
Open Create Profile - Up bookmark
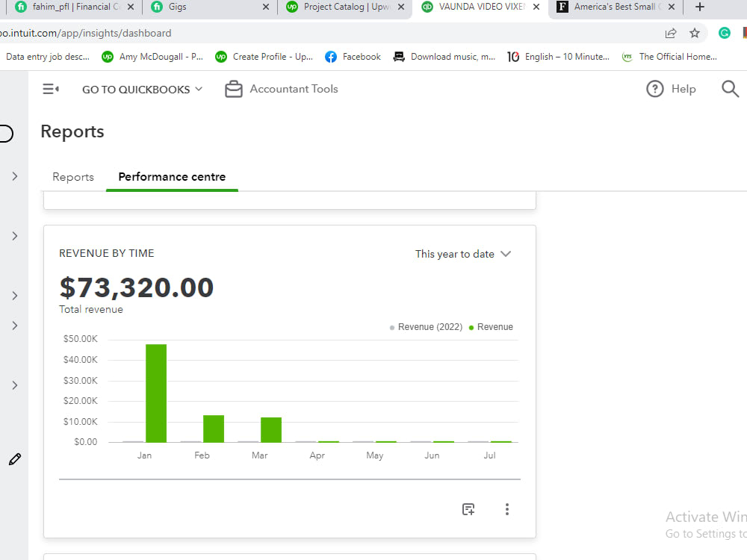[264, 57]
